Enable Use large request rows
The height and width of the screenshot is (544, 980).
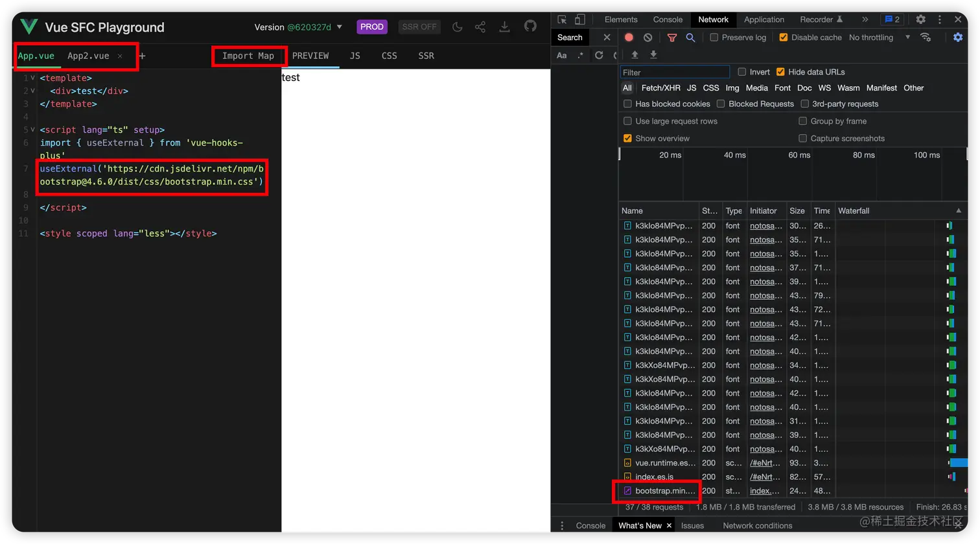click(627, 121)
